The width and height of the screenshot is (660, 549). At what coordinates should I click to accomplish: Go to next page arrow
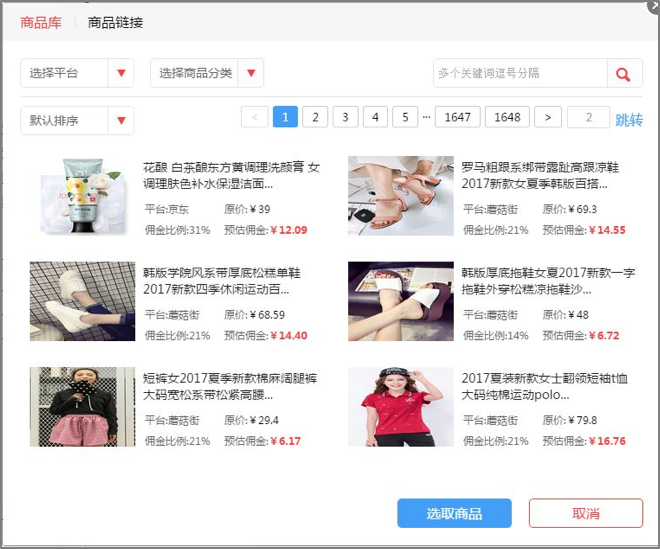[x=547, y=117]
